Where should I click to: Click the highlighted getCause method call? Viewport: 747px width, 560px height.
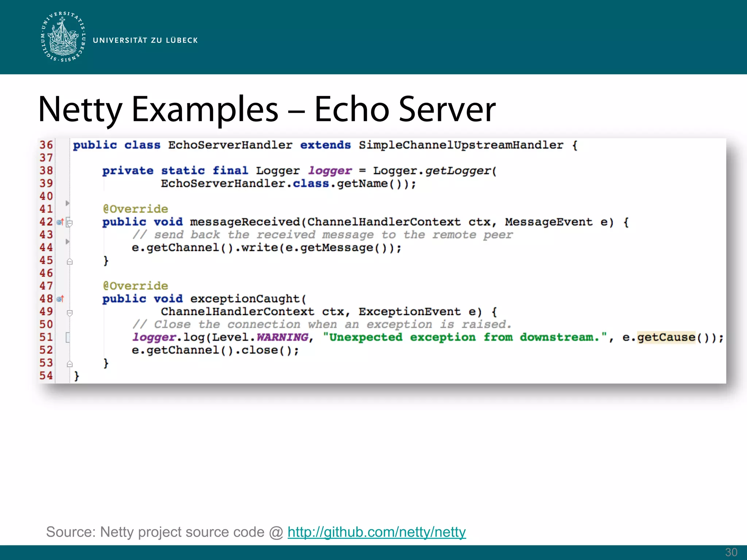click(x=666, y=337)
